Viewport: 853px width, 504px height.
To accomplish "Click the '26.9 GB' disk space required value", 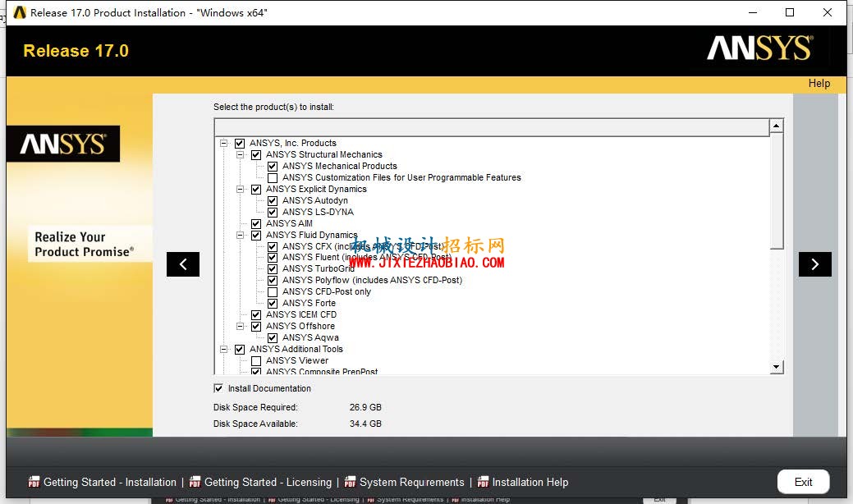I will pos(365,407).
